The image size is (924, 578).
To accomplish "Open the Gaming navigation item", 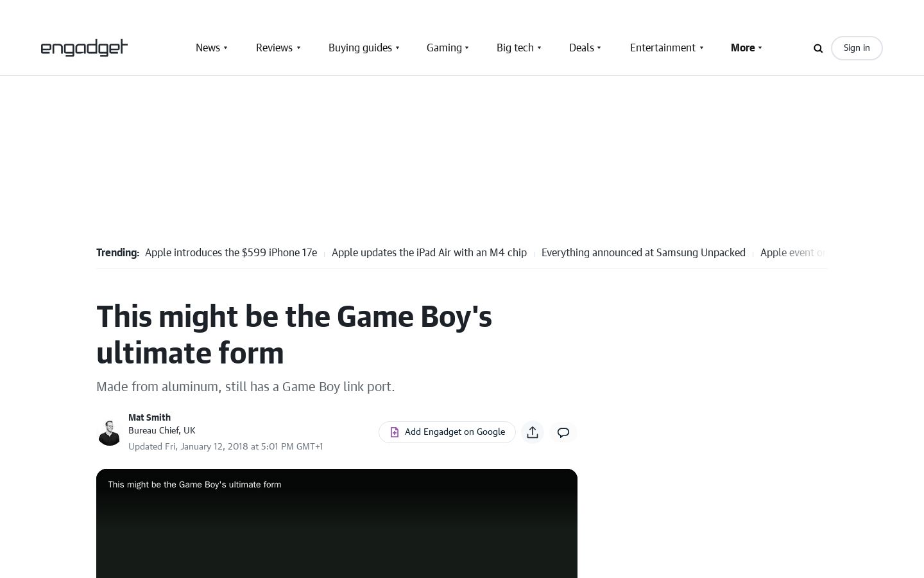I will click(444, 48).
